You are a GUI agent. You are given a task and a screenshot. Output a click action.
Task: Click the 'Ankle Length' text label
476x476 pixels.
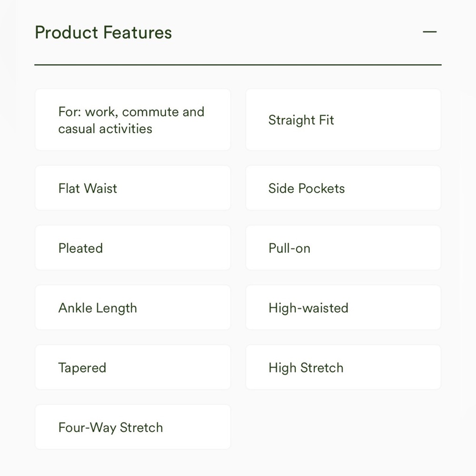(98, 308)
